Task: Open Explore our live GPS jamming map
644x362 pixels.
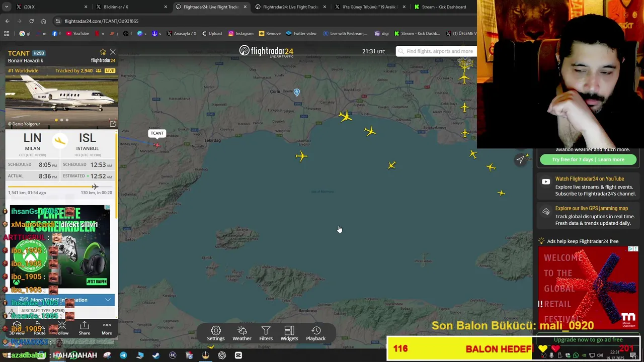Action: 589,216
